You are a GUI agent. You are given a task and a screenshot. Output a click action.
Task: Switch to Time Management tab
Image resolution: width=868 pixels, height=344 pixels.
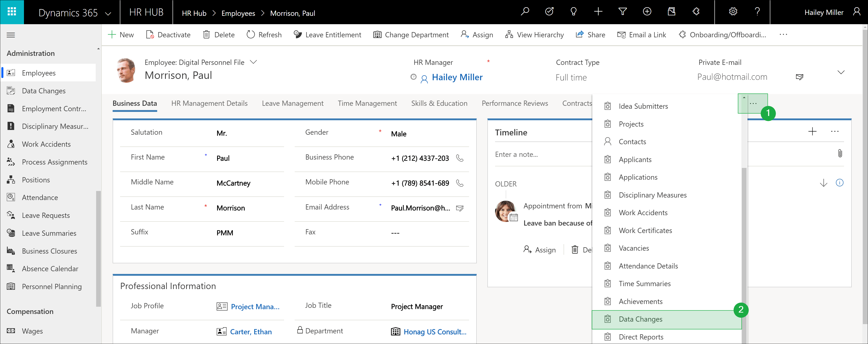point(367,103)
